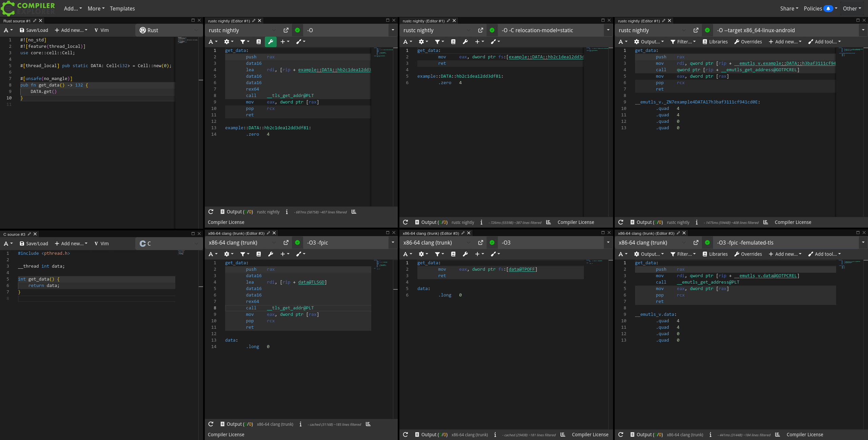The image size is (868, 440).
Task: Open Add new... in -femulated-tls clang pane
Action: pyautogui.click(x=785, y=254)
